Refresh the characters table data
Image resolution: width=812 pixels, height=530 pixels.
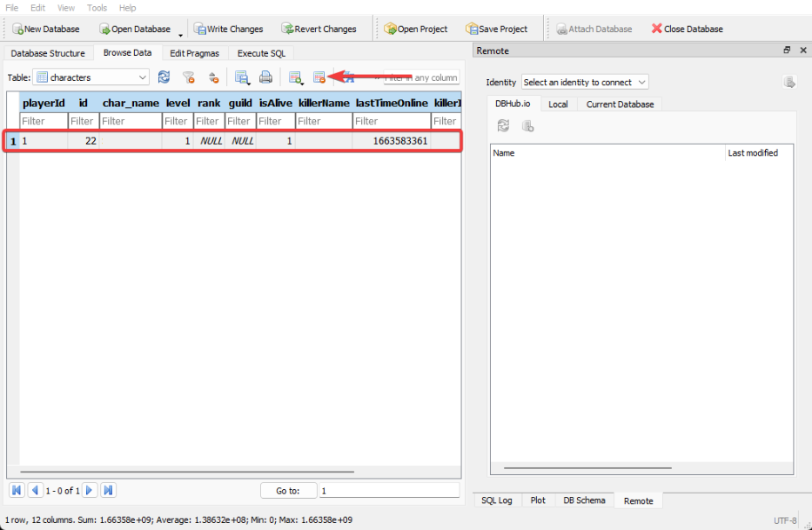164,77
